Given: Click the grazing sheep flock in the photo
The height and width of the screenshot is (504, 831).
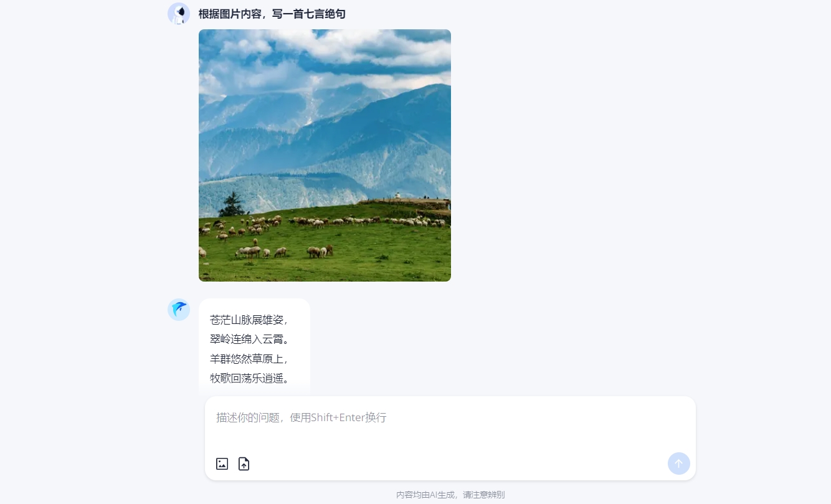Looking at the screenshot, I should 311,234.
